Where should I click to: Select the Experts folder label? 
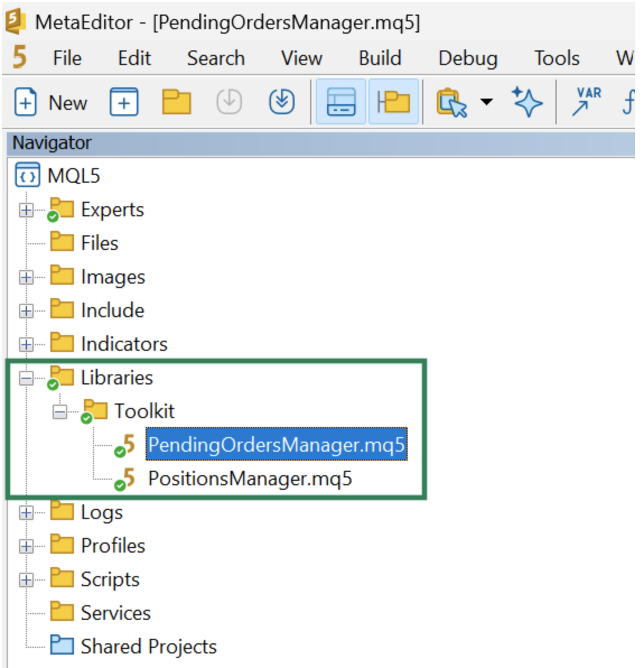[113, 210]
